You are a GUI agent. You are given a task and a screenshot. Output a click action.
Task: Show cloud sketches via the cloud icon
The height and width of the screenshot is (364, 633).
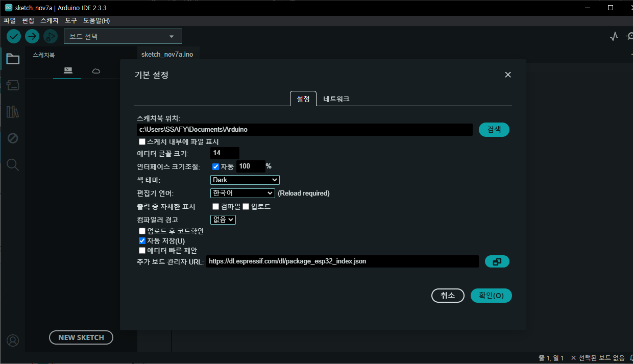[x=96, y=70]
